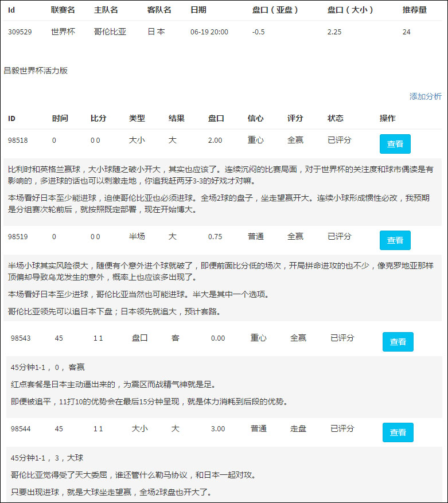Open 查看 for analysis 98519
The width and height of the screenshot is (448, 503).
coord(395,240)
